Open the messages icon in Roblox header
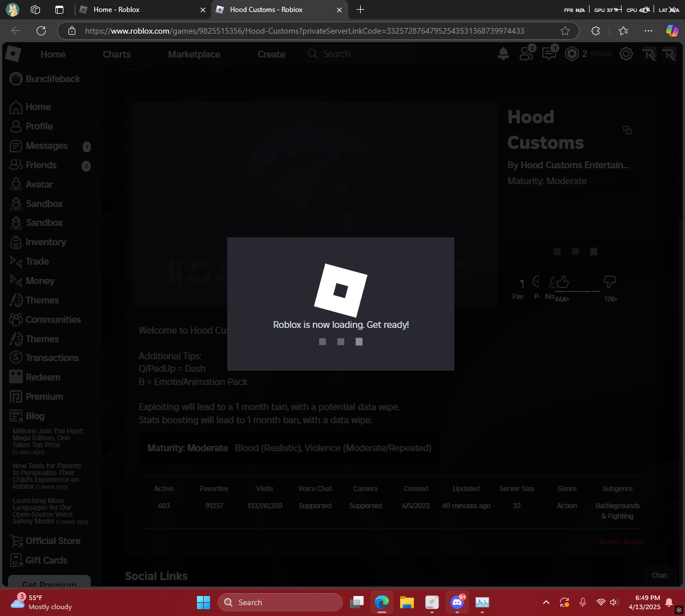The height and width of the screenshot is (616, 685). tap(550, 53)
